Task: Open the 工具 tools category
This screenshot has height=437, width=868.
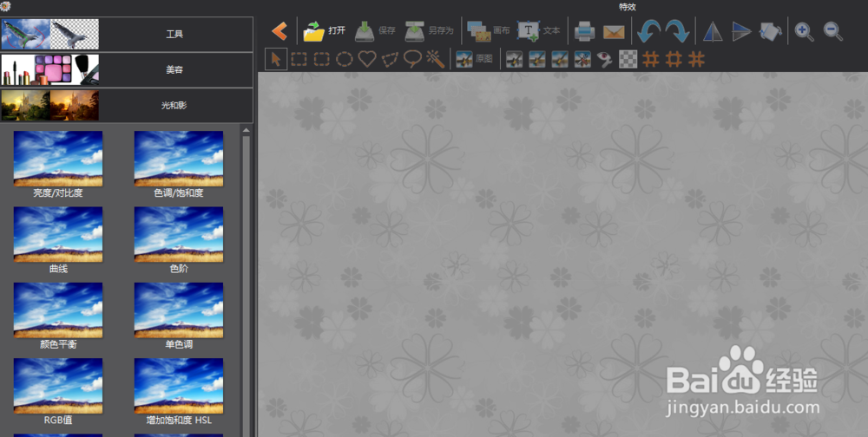Action: pyautogui.click(x=127, y=35)
